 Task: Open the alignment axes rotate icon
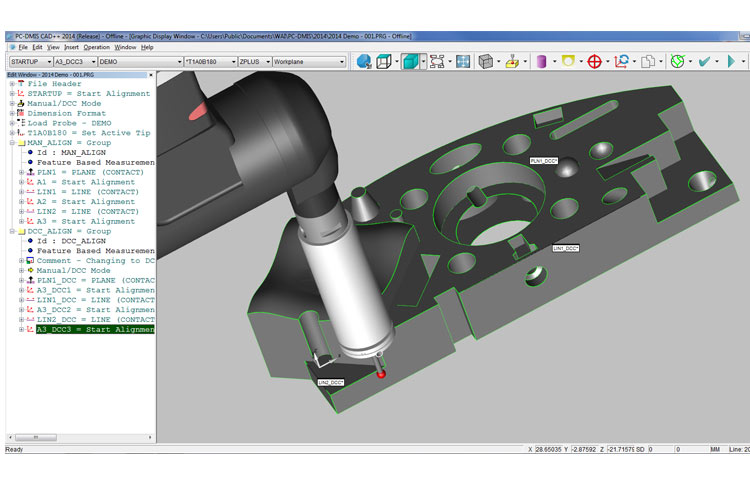click(x=621, y=61)
